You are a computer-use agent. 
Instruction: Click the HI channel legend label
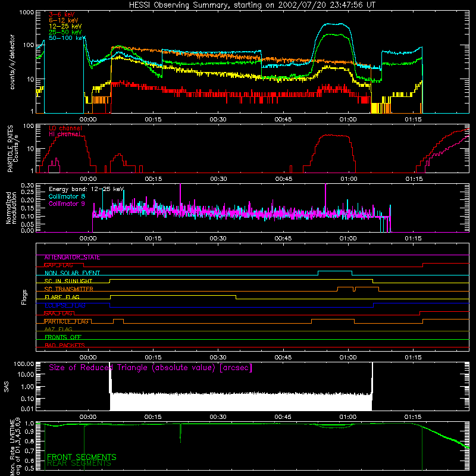tap(64, 134)
